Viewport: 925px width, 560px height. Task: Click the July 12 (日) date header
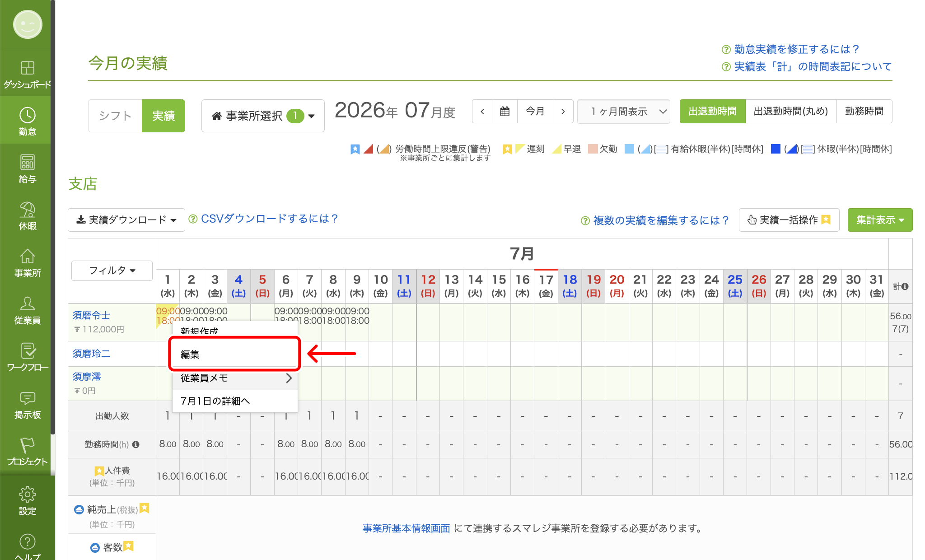pyautogui.click(x=428, y=286)
